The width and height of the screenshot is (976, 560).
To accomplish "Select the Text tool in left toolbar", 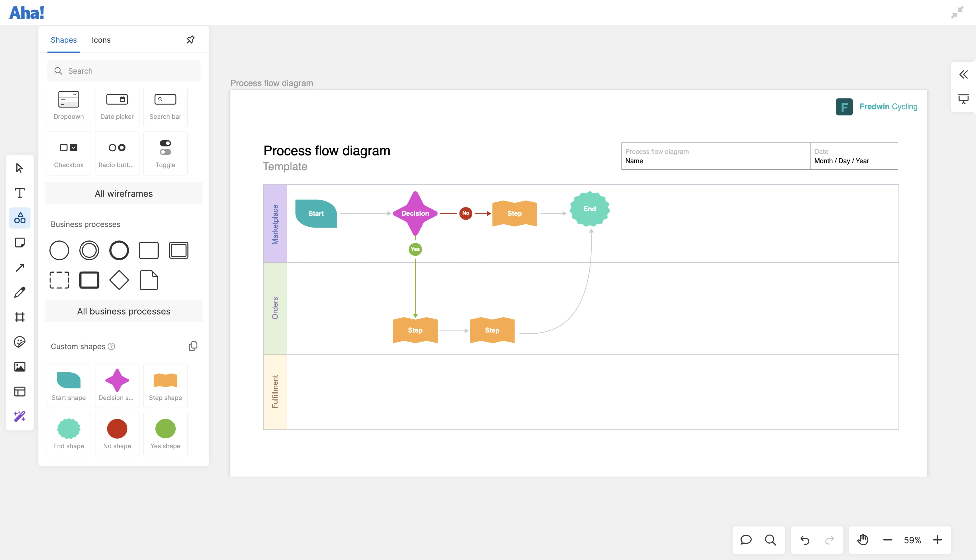I will [x=19, y=193].
